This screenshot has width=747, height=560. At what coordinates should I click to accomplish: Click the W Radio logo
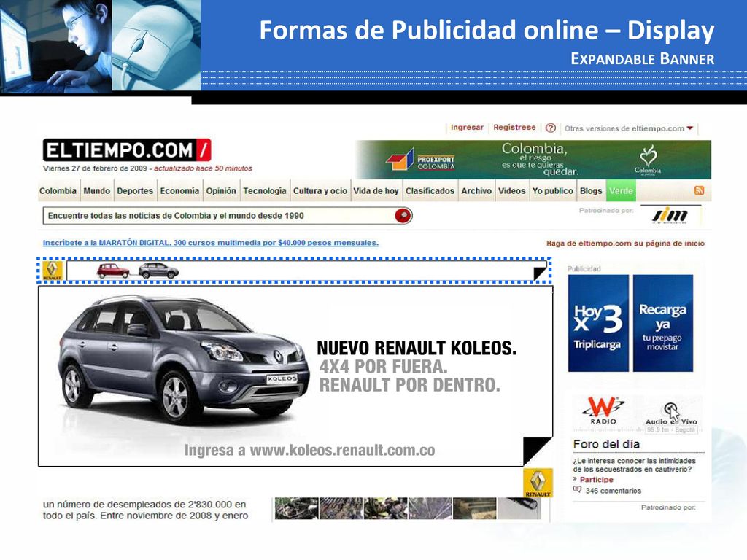pyautogui.click(x=603, y=411)
